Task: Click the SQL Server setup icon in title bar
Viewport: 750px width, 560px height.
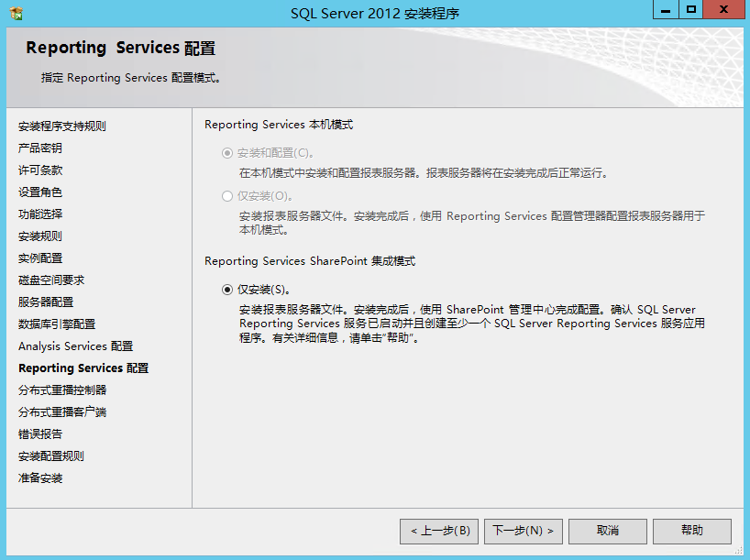Action: 17,14
